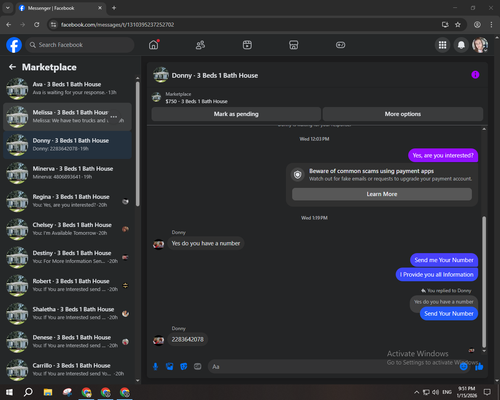Open the install app icon in address bar
The width and height of the screenshot is (500, 400).
[x=445, y=25]
